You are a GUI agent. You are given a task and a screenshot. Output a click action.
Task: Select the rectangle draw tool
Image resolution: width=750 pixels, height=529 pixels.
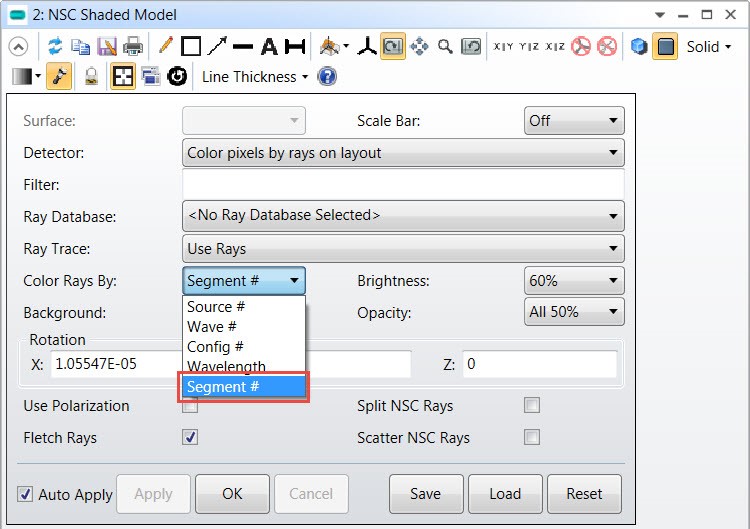click(x=191, y=46)
